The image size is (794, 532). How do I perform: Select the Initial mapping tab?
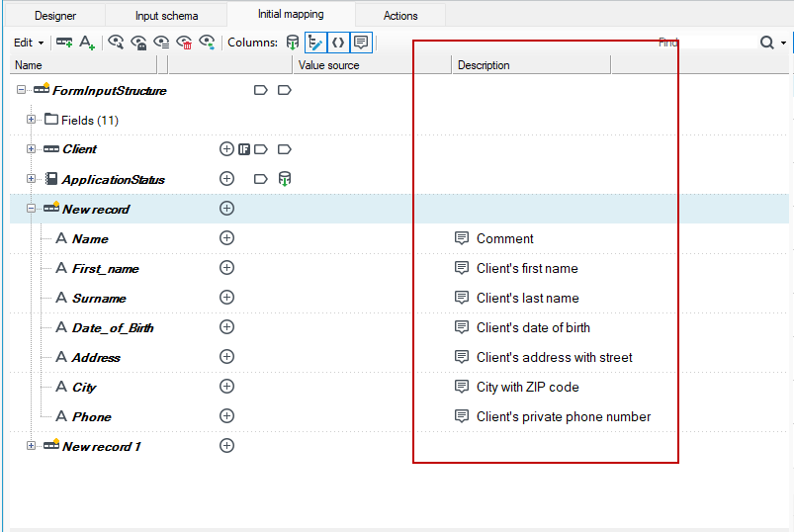click(x=291, y=14)
